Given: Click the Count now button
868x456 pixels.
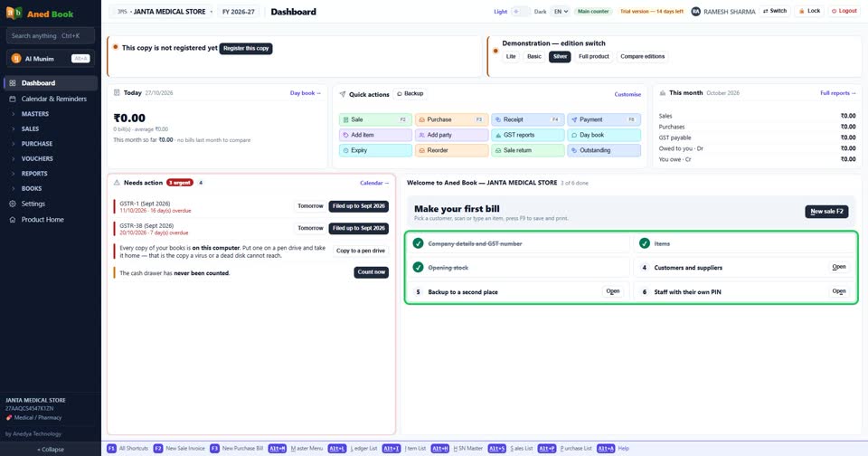Looking at the screenshot, I should [372, 272].
